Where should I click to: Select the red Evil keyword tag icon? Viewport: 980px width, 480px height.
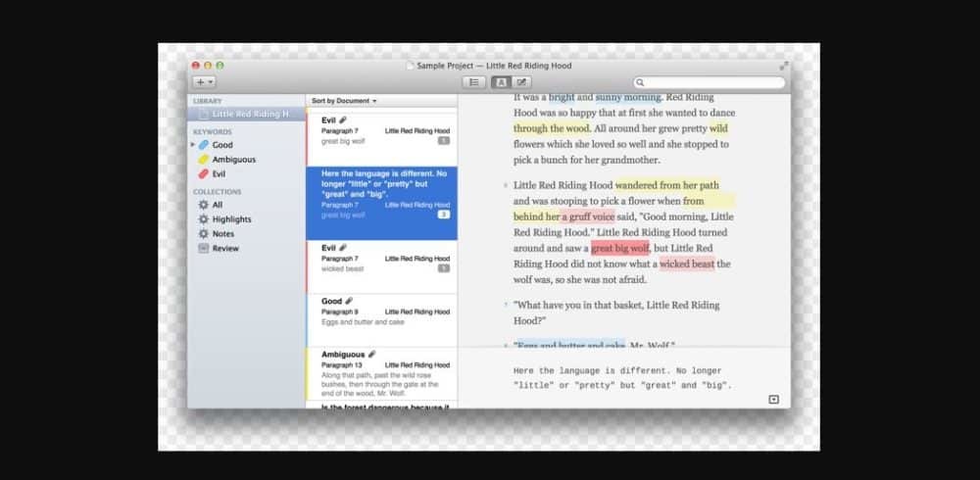204,173
